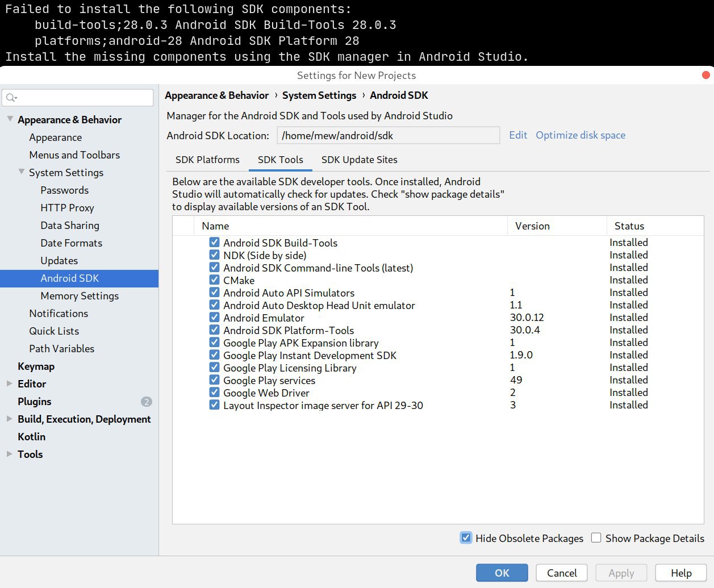Uncheck Android SDK Platform-Tools checkbox

pos(214,330)
